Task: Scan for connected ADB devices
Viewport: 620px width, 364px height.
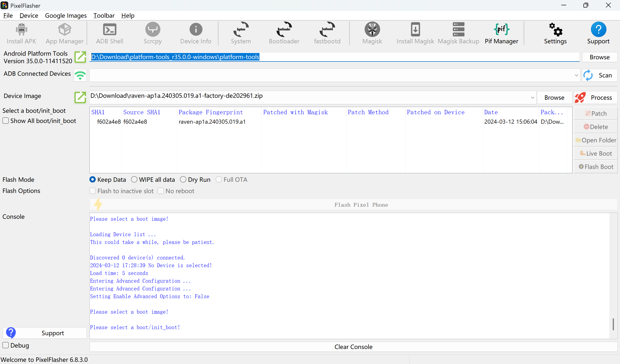Action: pyautogui.click(x=600, y=75)
